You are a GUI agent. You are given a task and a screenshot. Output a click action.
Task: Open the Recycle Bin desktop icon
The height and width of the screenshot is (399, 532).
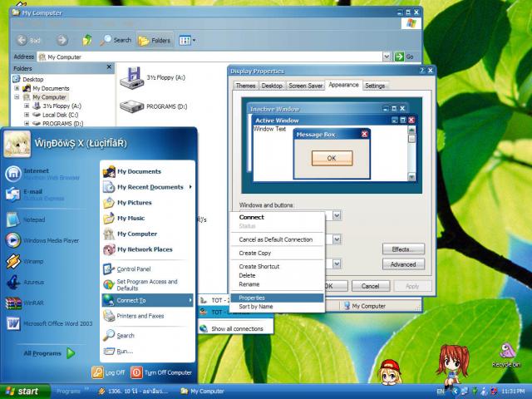(x=506, y=355)
